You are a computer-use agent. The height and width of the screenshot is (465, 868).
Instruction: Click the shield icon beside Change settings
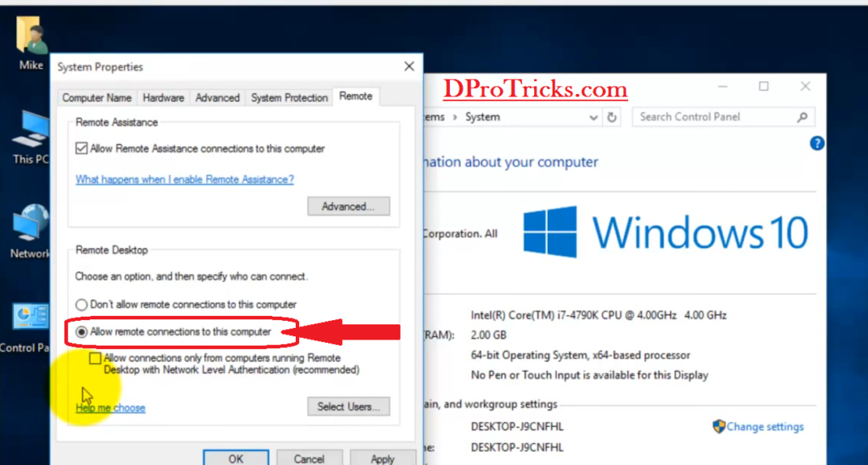tap(719, 426)
